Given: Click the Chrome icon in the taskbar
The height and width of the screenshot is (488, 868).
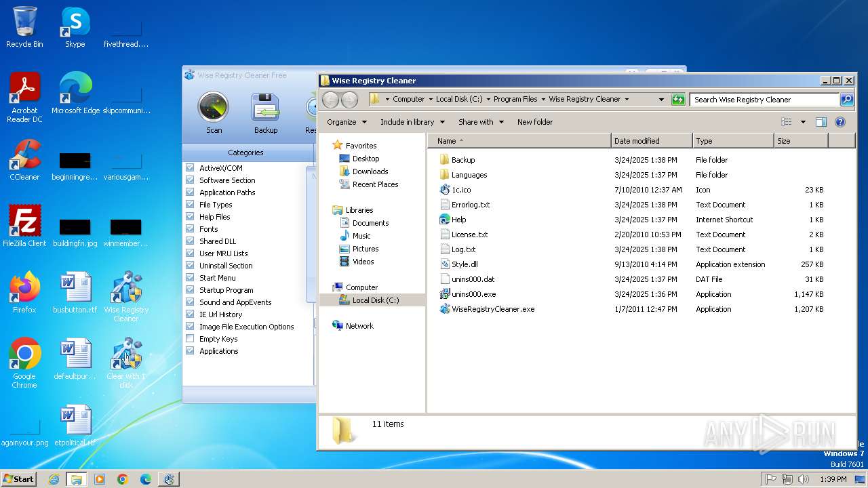Looking at the screenshot, I should pyautogui.click(x=123, y=479).
